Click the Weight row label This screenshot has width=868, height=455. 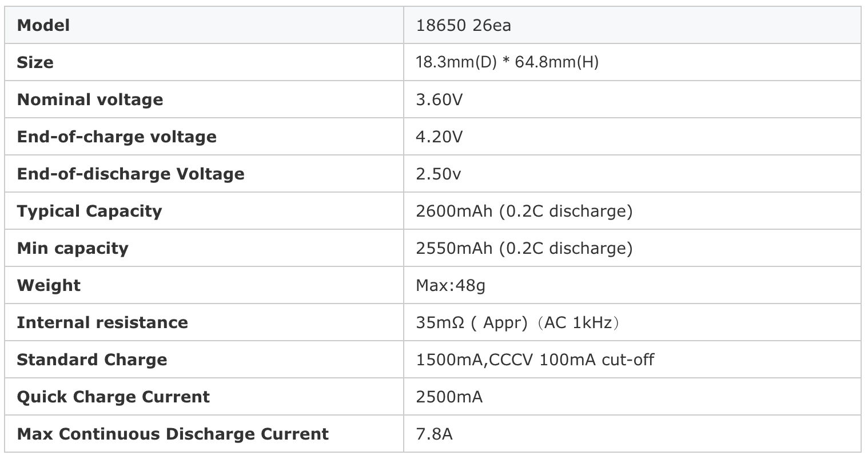click(x=49, y=285)
